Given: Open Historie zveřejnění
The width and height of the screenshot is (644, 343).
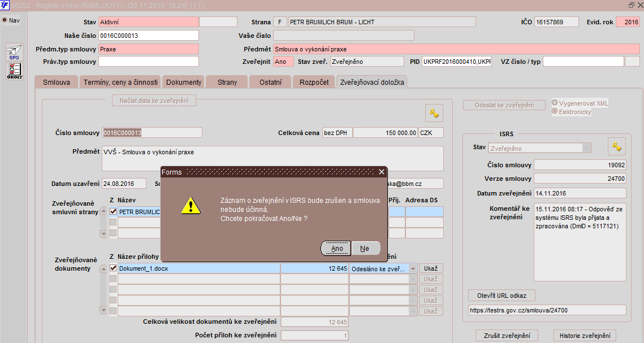Looking at the screenshot, I should [585, 336].
